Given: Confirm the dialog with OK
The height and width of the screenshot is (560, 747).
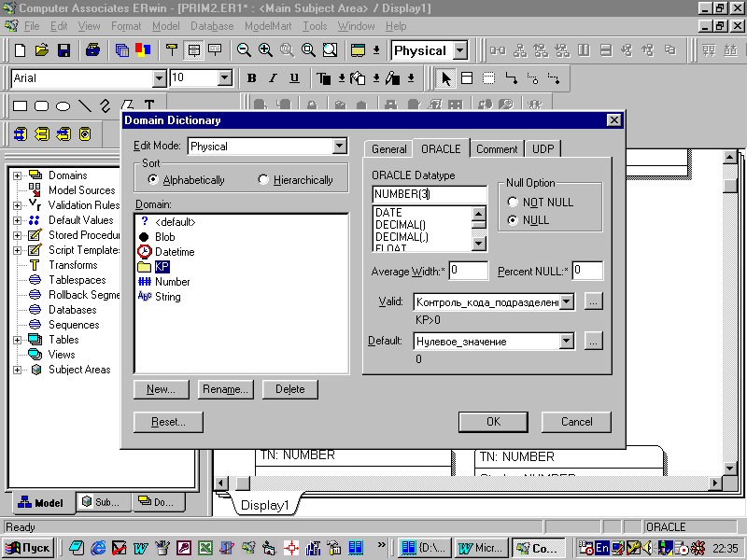Looking at the screenshot, I should coord(493,422).
